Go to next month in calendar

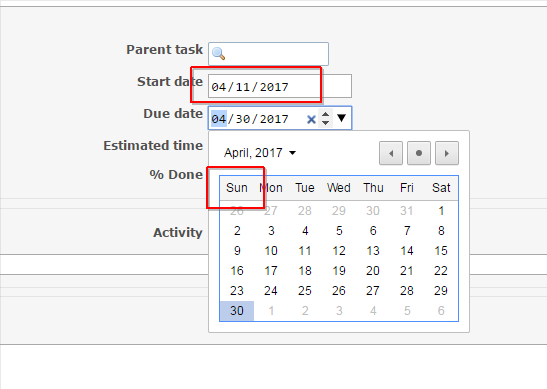click(447, 153)
